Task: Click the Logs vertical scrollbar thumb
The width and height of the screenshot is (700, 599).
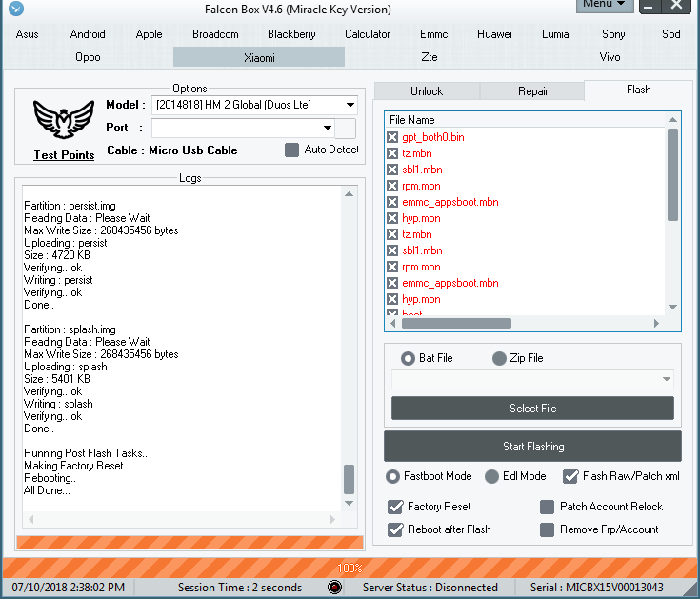Action: tap(350, 479)
